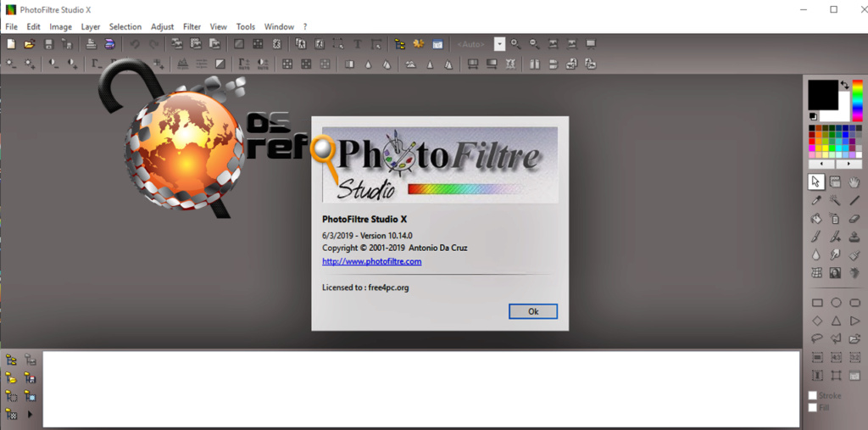Click the 4:3 ratio selection icon

pos(836,357)
